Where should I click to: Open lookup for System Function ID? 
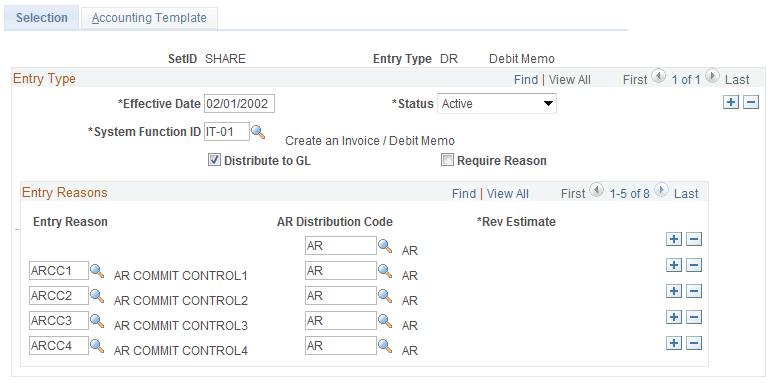(258, 132)
